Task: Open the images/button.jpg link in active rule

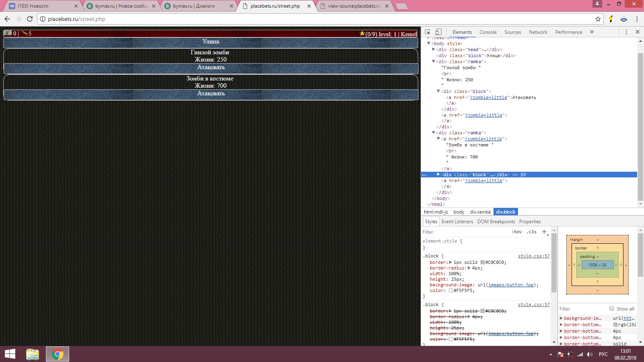Action: (x=511, y=285)
